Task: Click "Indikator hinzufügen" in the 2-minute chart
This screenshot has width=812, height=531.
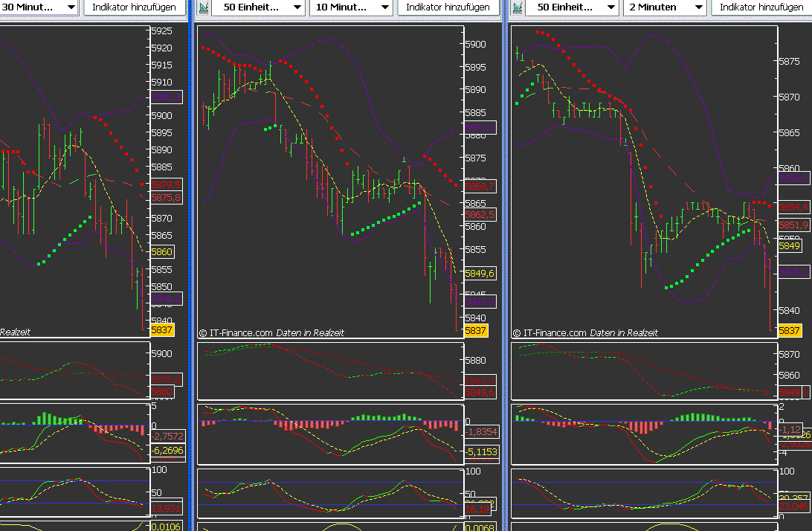Action: coord(761,7)
